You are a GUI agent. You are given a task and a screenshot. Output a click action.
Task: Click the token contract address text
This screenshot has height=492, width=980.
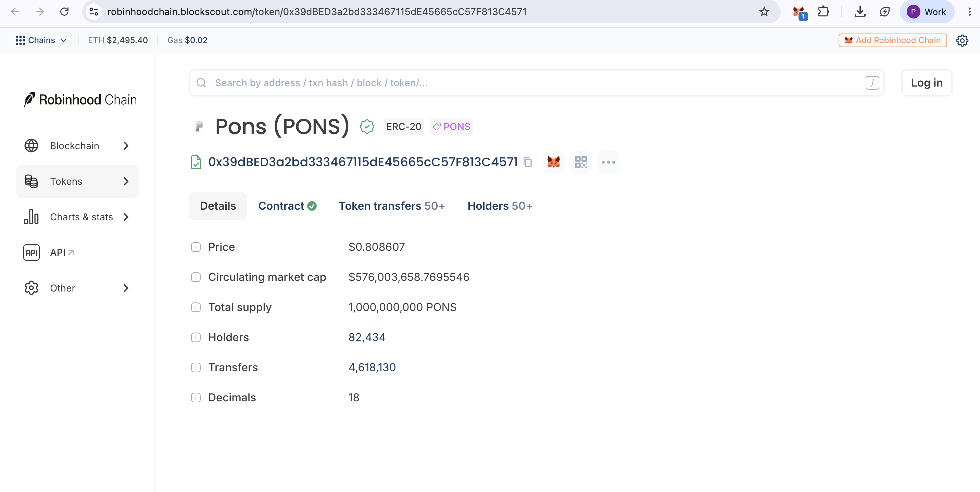click(363, 162)
